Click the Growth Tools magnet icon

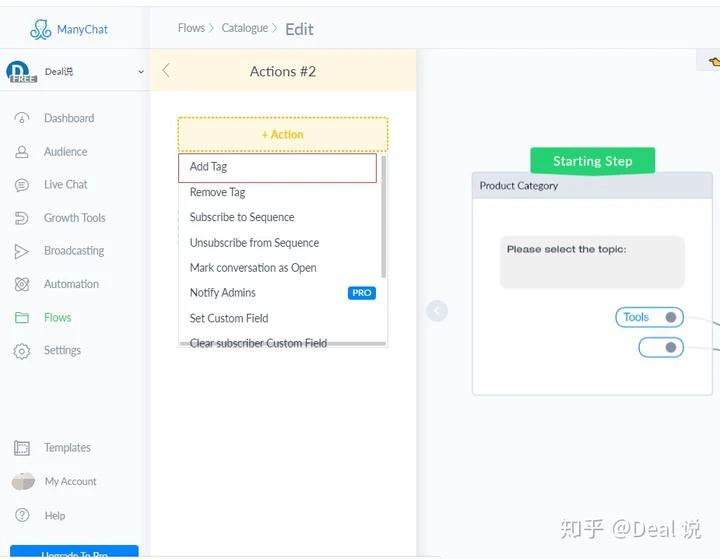tap(22, 218)
